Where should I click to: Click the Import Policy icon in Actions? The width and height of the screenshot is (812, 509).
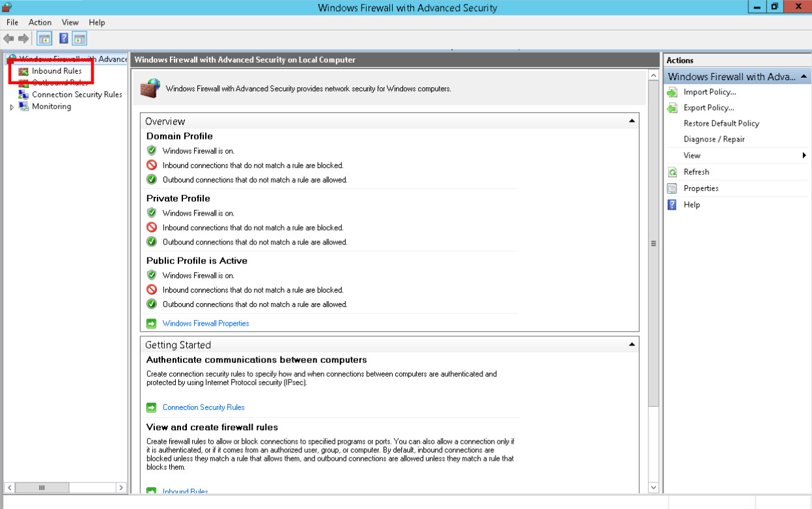point(673,92)
